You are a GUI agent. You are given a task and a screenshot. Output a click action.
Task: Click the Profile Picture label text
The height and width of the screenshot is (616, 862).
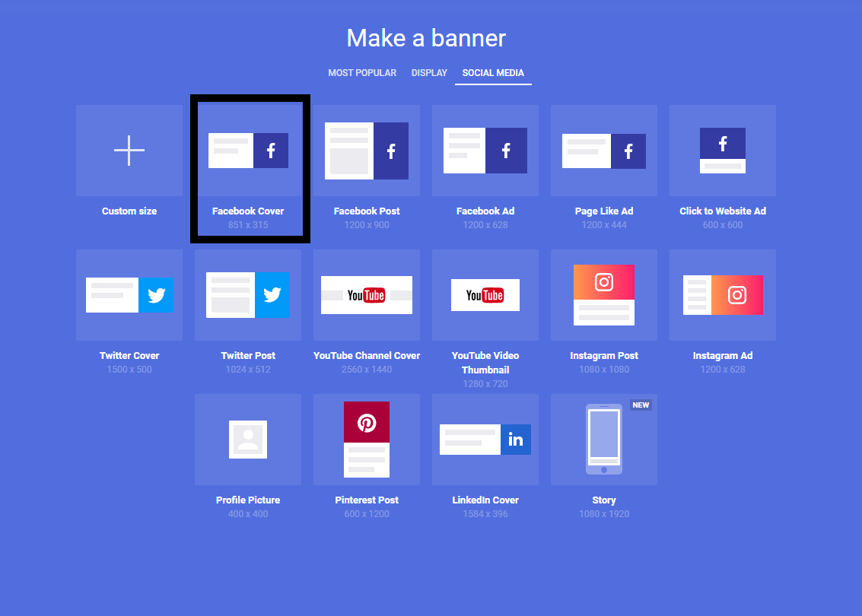tap(248, 500)
